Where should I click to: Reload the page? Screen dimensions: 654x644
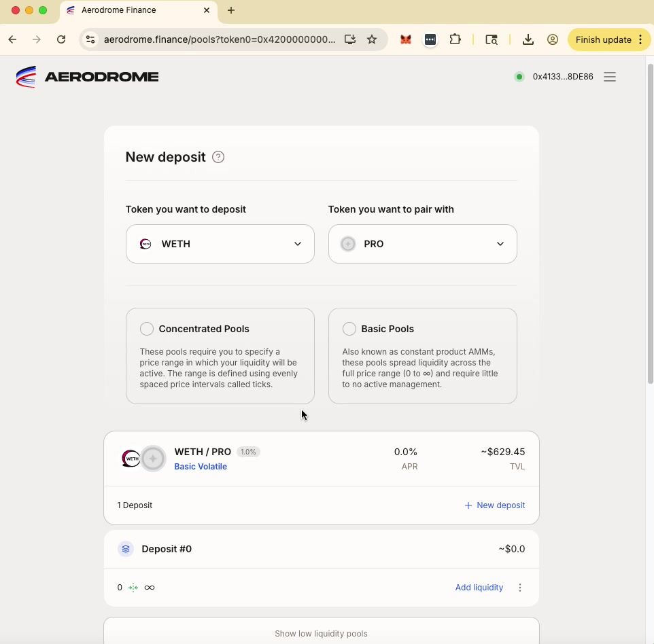(61, 39)
